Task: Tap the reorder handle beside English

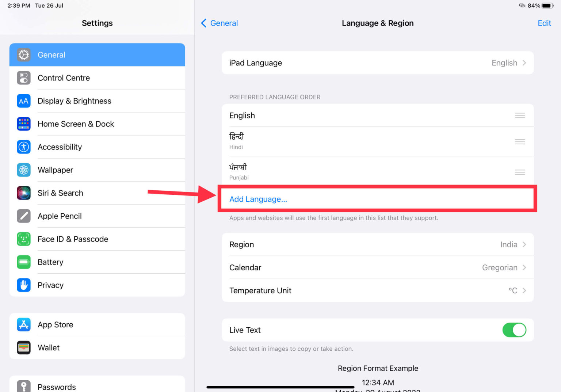Action: coord(520,115)
